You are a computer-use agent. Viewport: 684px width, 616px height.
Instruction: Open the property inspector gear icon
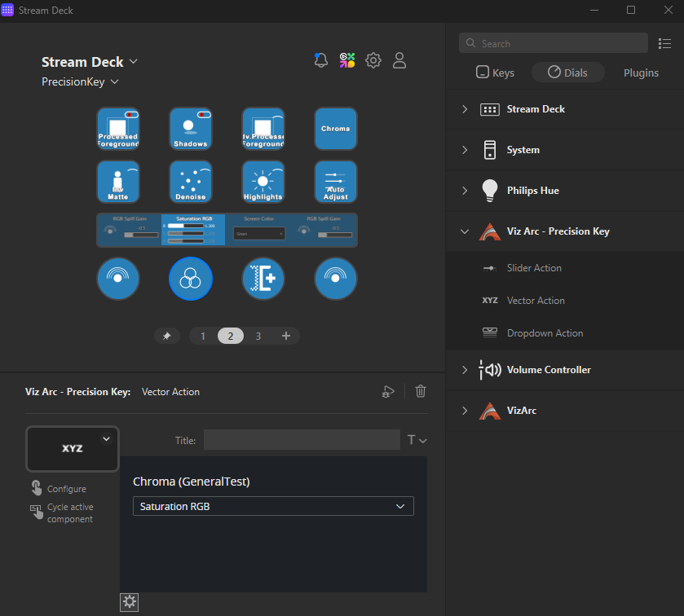pyautogui.click(x=129, y=602)
